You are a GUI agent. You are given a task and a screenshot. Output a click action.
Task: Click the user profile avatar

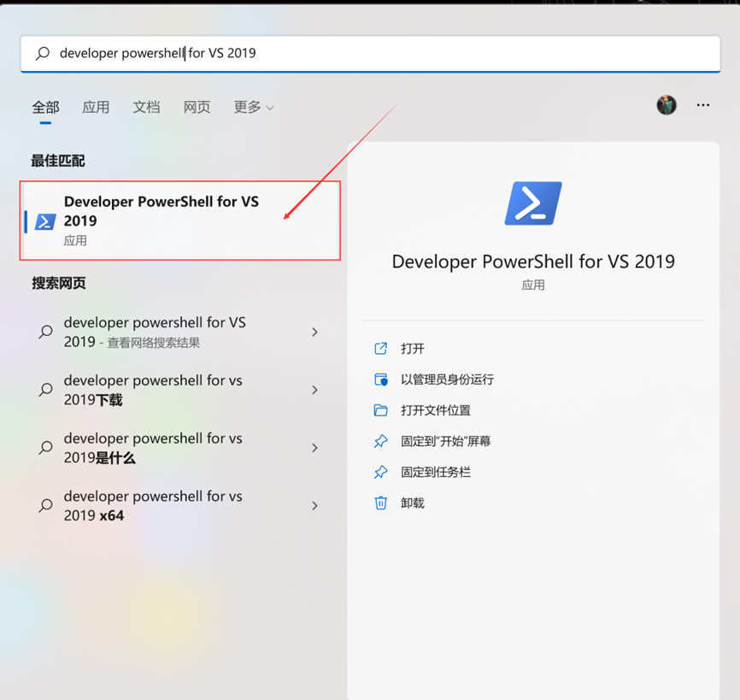667,105
